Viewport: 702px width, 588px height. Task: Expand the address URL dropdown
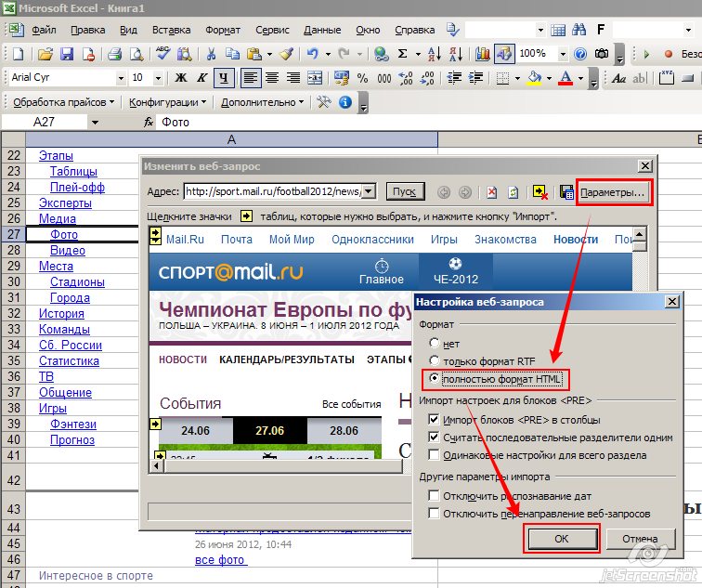click(369, 191)
